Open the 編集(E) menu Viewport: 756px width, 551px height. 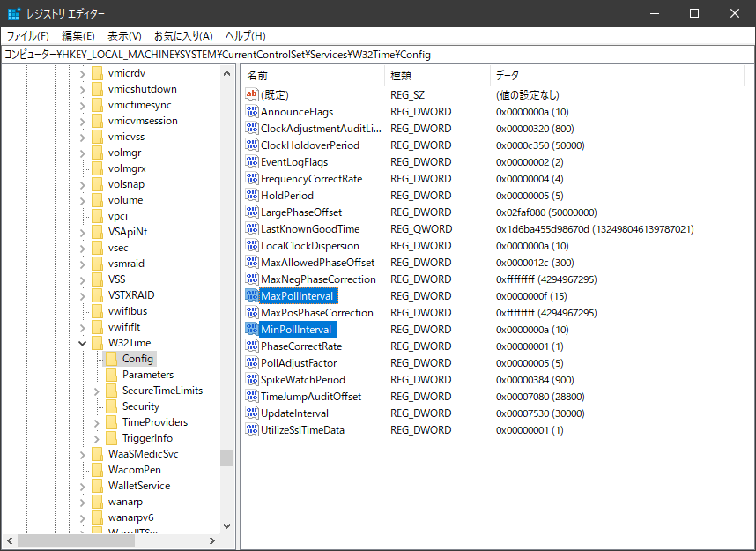(78, 35)
